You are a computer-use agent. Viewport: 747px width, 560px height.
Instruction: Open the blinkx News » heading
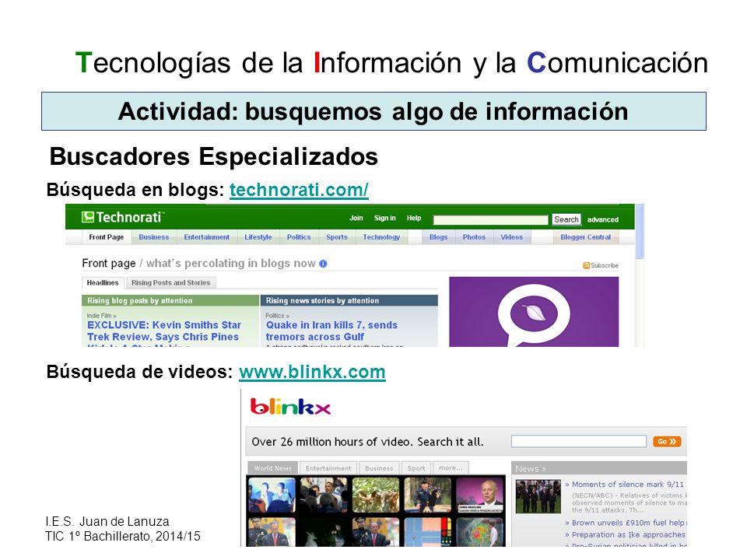(x=531, y=468)
